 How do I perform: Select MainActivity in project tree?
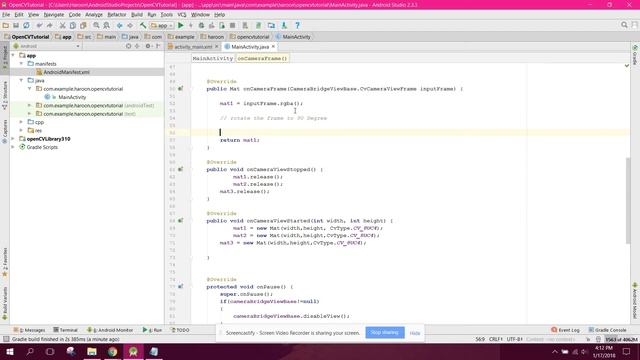(72, 97)
